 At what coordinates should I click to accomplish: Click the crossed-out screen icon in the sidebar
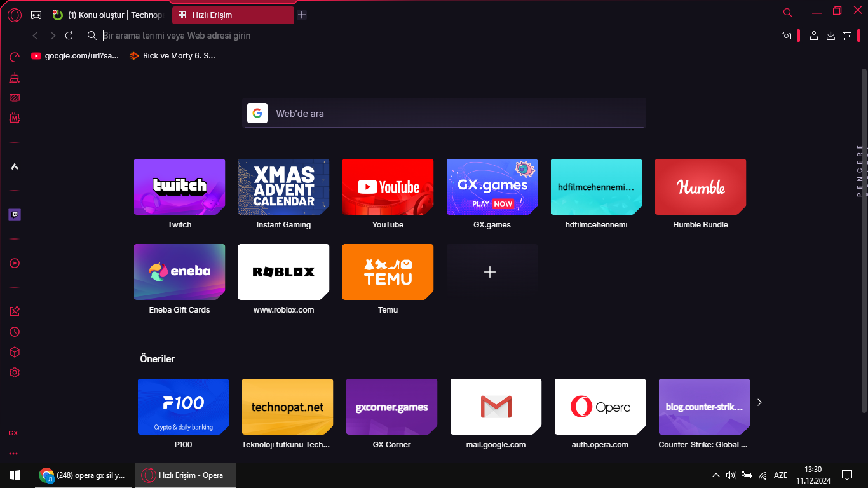14,98
